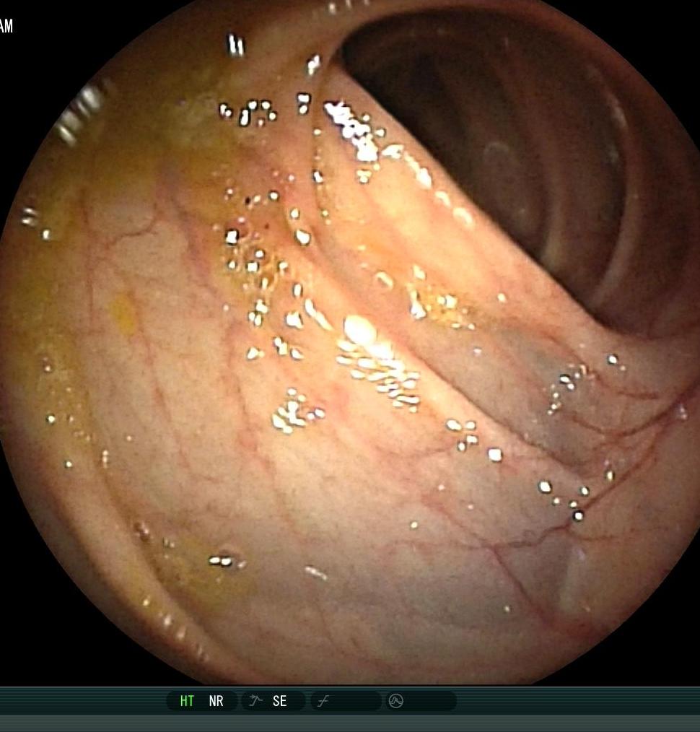The width and height of the screenshot is (700, 732).
Task: Select the enhancement curve icon beside SE
Action: tap(255, 701)
